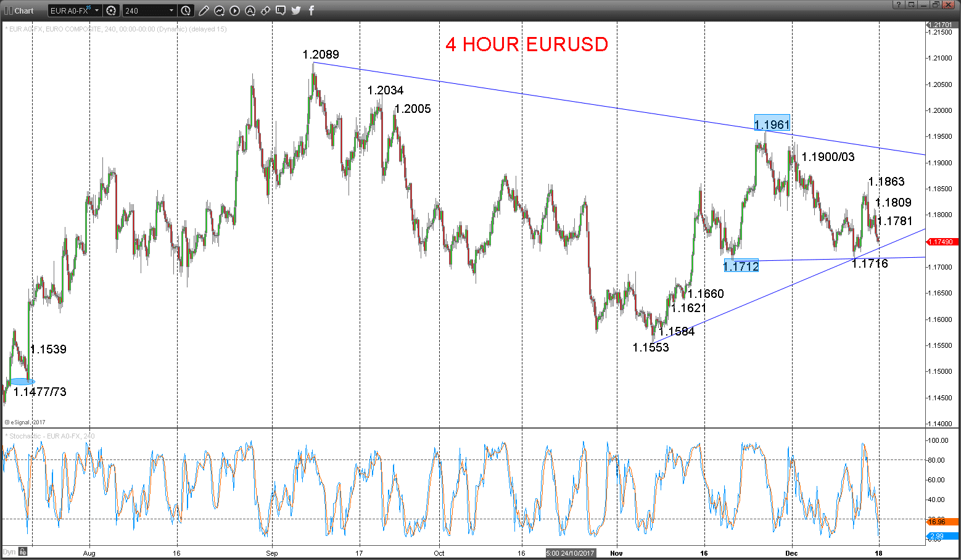
Task: Expand the EUR A0-FX symbol dropdown
Action: tap(97, 10)
